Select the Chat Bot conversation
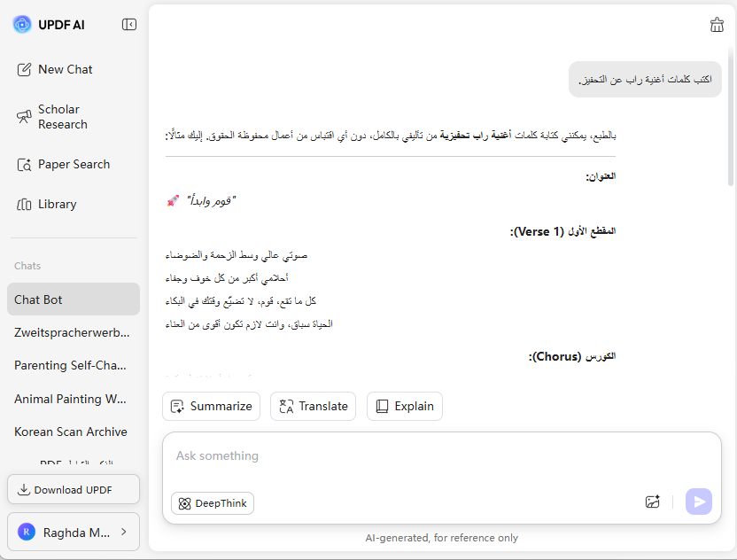This screenshot has width=737, height=560. click(73, 299)
